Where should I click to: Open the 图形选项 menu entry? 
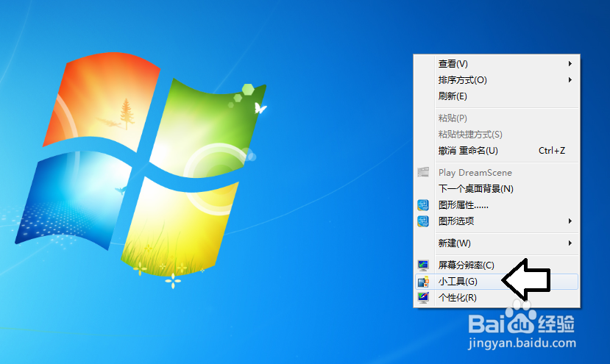497,221
